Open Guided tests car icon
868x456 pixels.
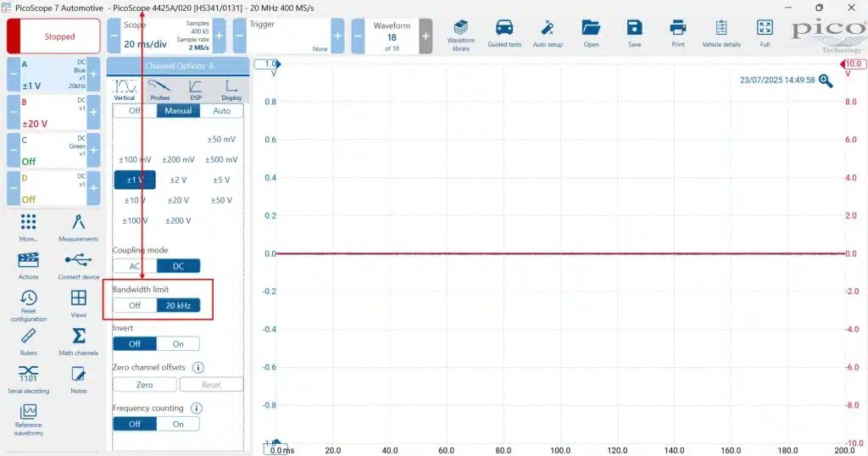504,33
